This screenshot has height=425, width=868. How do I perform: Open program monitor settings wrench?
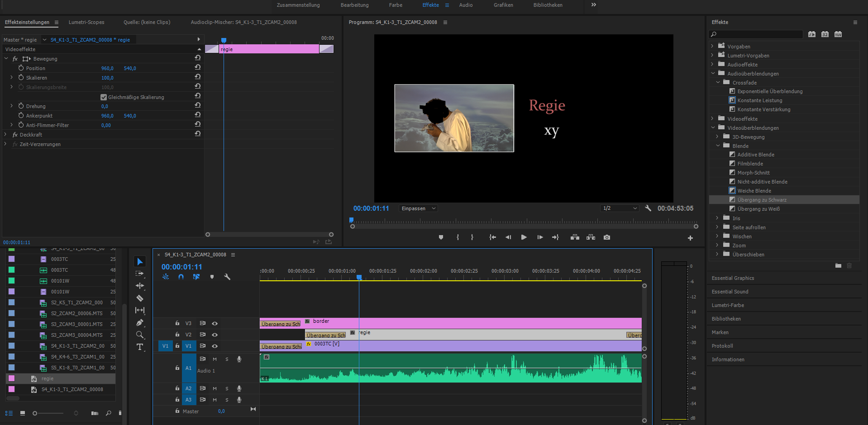click(648, 208)
